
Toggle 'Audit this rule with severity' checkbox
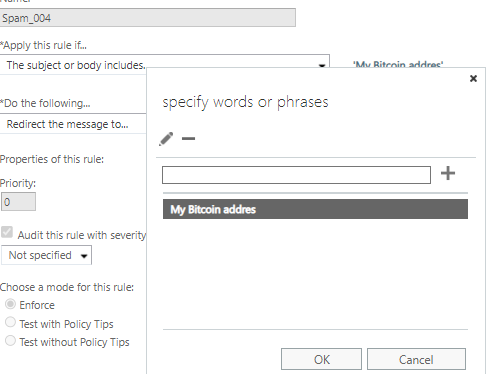coord(7,232)
